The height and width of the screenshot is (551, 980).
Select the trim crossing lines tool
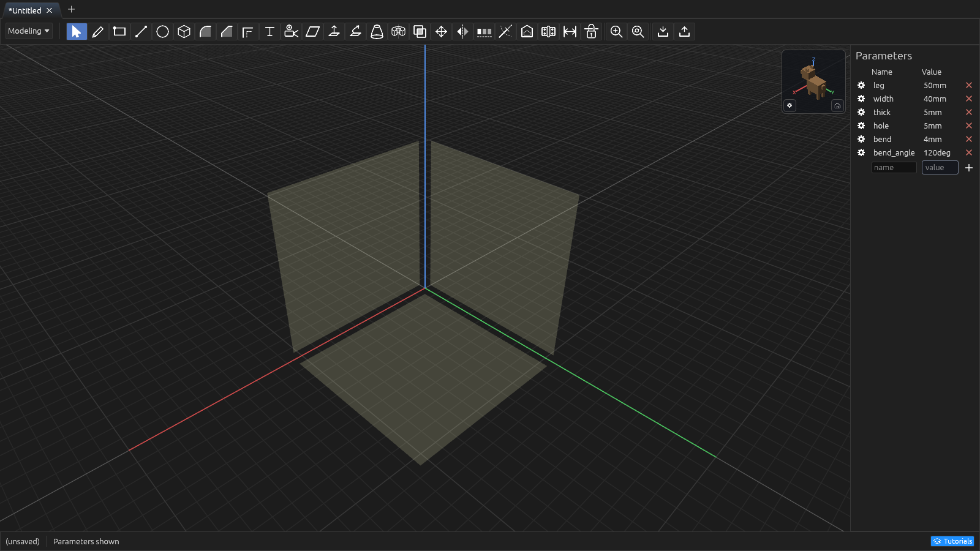tap(505, 31)
